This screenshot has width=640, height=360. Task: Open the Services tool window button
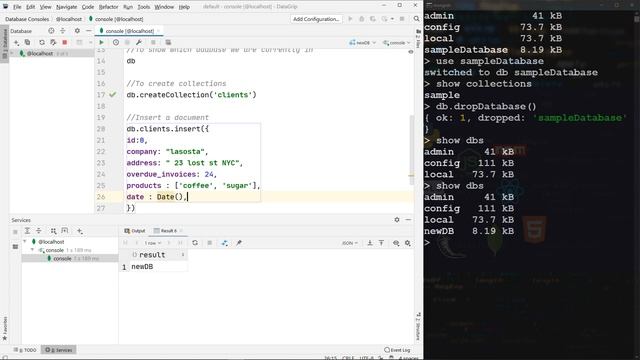(59, 350)
